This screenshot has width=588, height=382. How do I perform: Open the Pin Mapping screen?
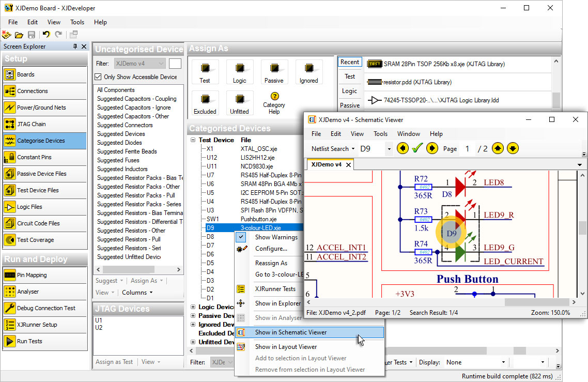tap(45, 275)
